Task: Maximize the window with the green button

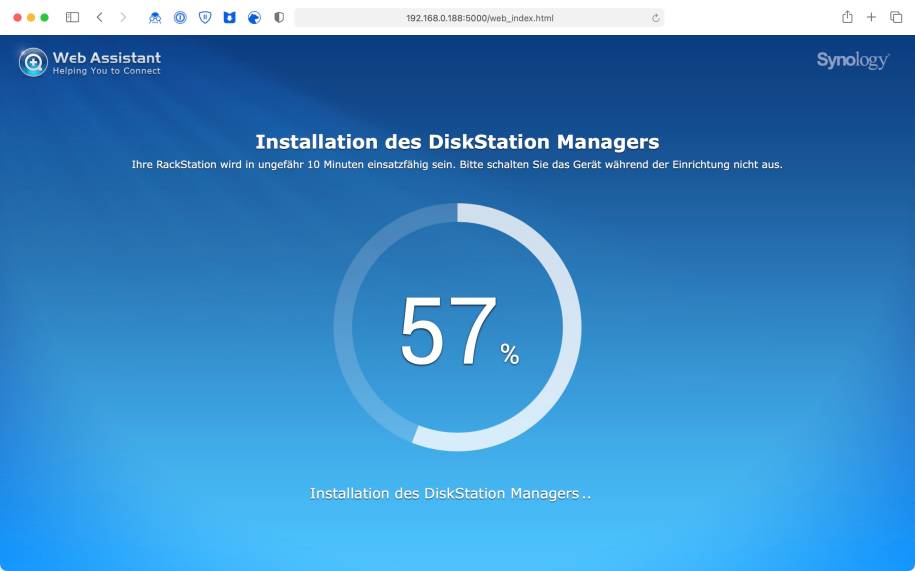Action: click(44, 17)
